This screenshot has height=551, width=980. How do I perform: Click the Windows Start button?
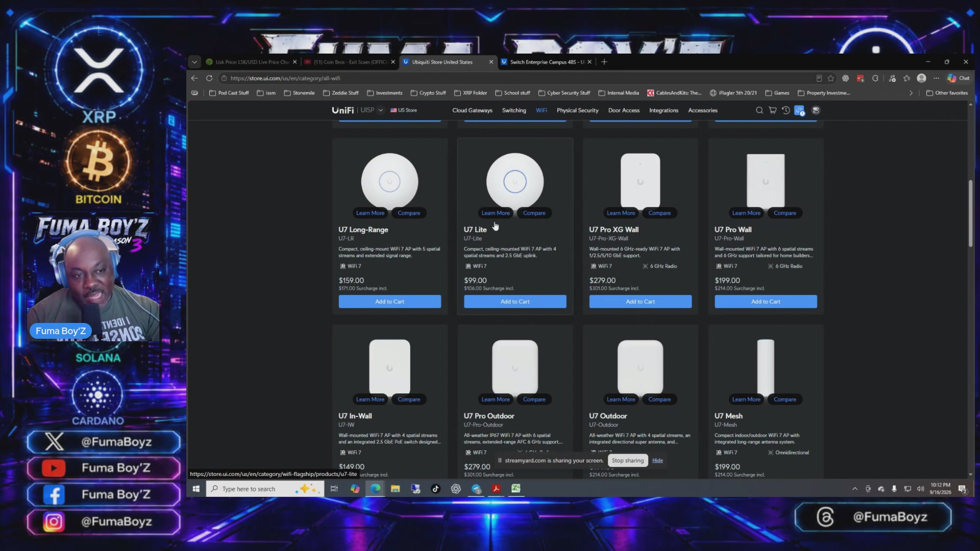pyautogui.click(x=196, y=489)
